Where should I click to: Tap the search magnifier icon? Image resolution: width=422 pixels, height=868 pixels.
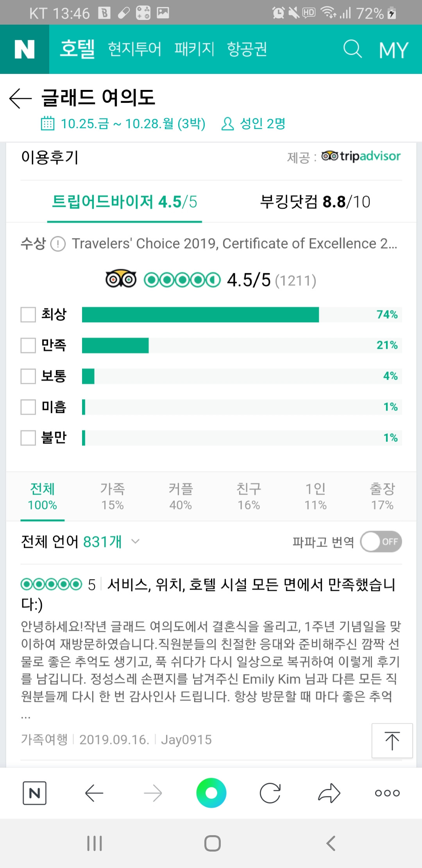[x=352, y=49]
